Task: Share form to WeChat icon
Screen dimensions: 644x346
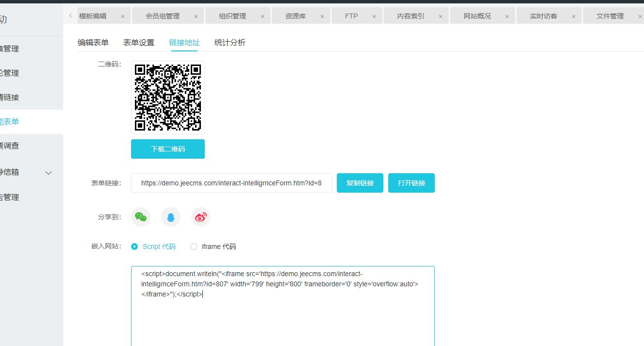Action: pos(141,217)
